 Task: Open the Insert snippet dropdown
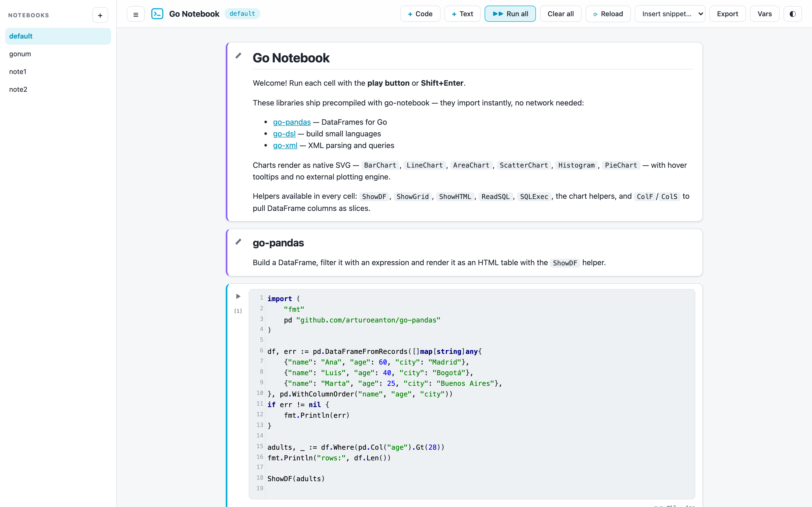point(670,14)
